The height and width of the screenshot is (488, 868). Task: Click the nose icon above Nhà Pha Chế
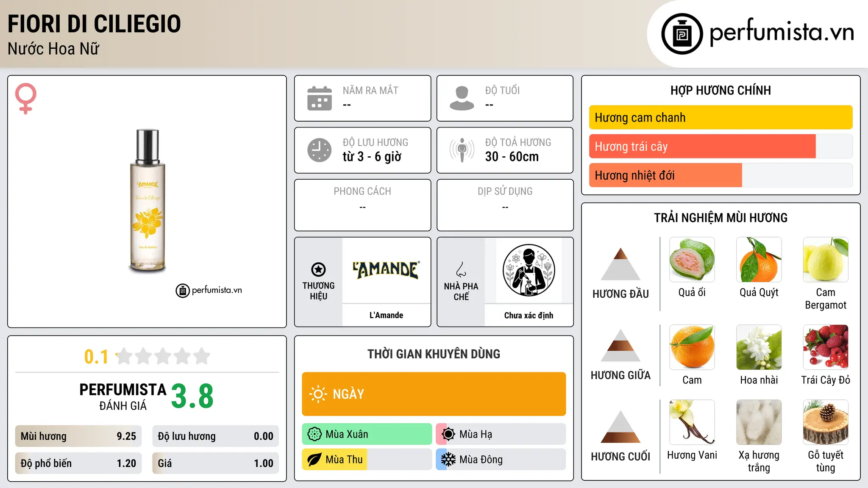[461, 269]
